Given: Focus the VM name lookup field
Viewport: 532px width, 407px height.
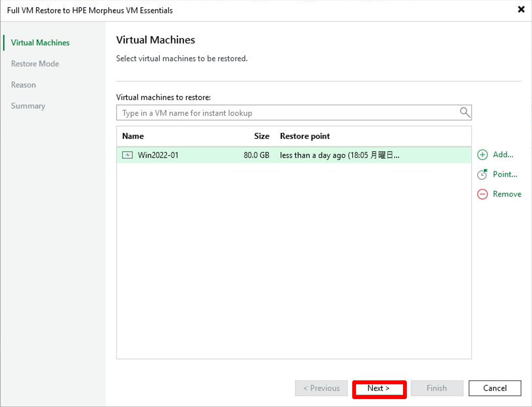Looking at the screenshot, I should point(294,113).
